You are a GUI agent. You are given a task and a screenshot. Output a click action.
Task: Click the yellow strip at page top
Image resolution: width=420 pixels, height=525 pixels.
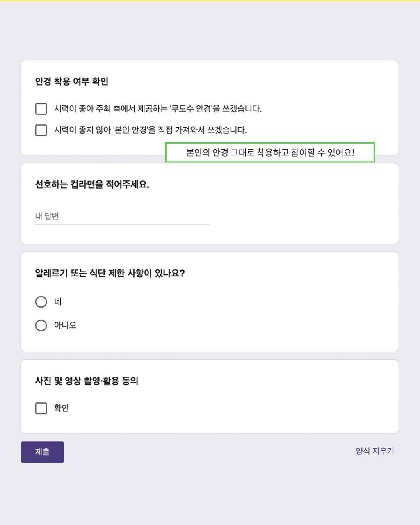coord(210,0)
